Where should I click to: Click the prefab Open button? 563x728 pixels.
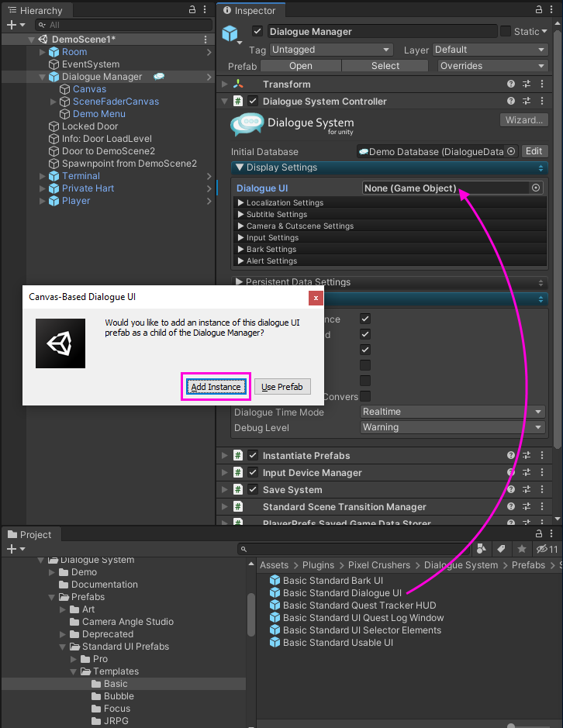click(301, 66)
